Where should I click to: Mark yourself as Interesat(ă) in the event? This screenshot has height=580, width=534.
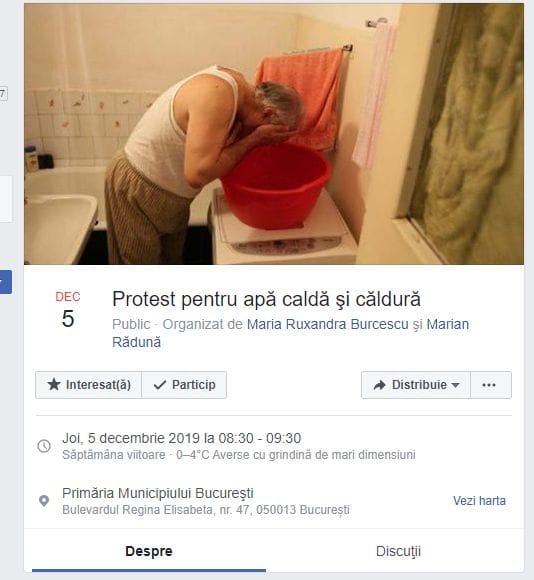(x=88, y=385)
